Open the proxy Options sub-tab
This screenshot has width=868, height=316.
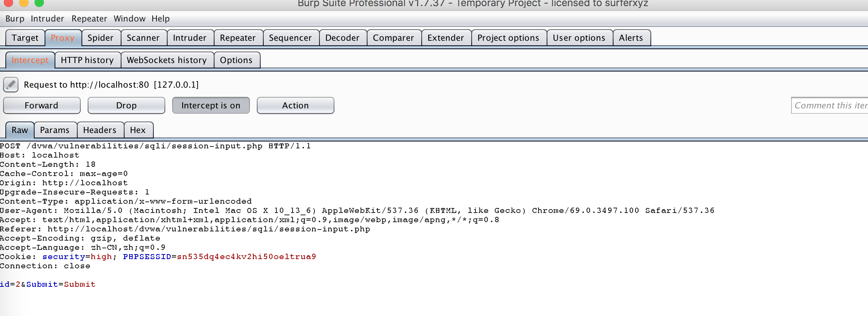click(x=236, y=60)
